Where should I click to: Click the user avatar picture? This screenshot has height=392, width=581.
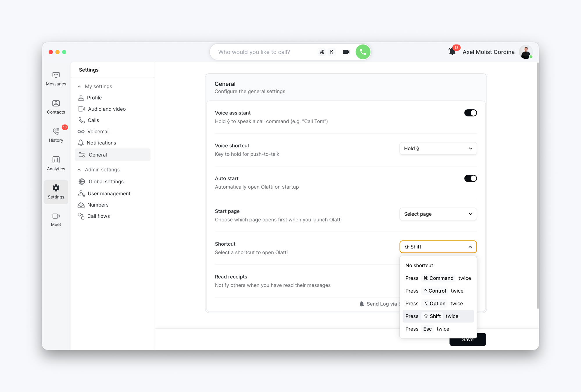pyautogui.click(x=526, y=52)
